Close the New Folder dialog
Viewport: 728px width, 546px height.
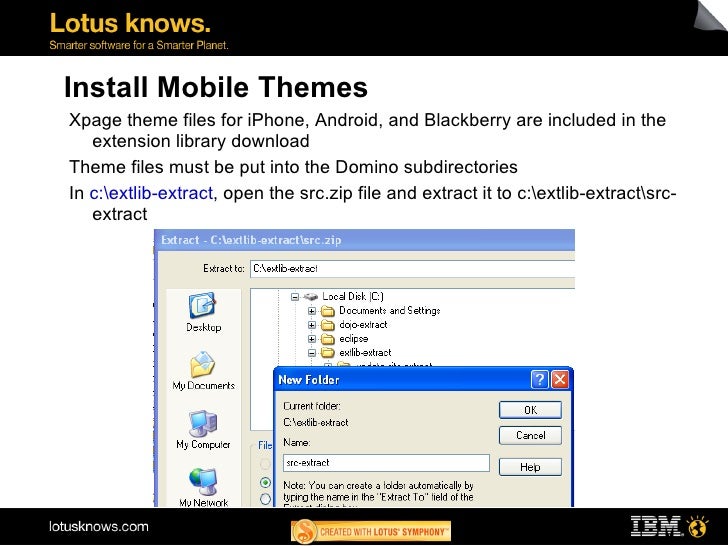click(x=560, y=380)
